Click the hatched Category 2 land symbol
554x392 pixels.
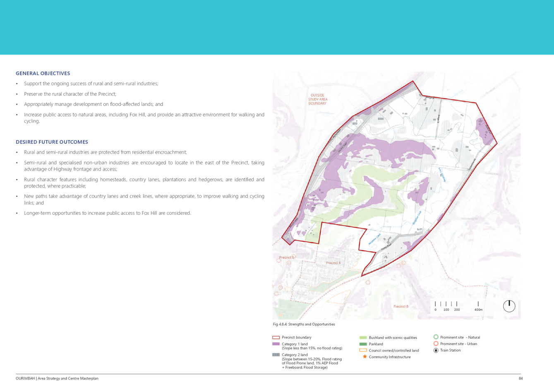coord(276,355)
